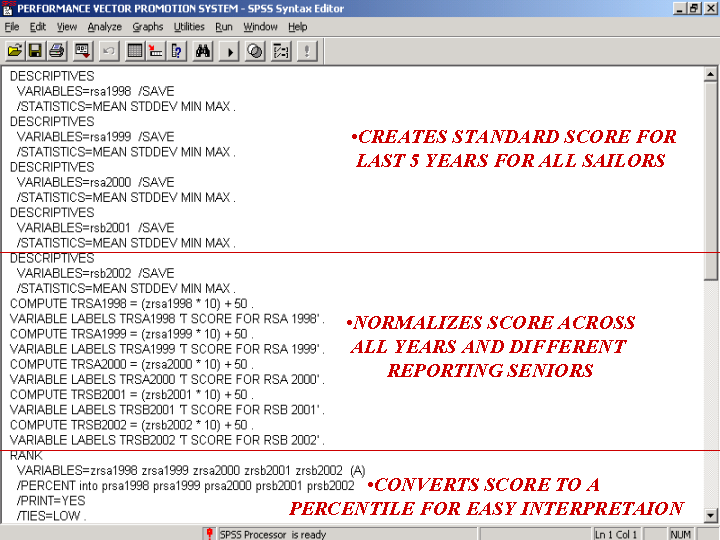Click the scroll up arrow of the editor
The height and width of the screenshot is (540, 720).
point(710,74)
